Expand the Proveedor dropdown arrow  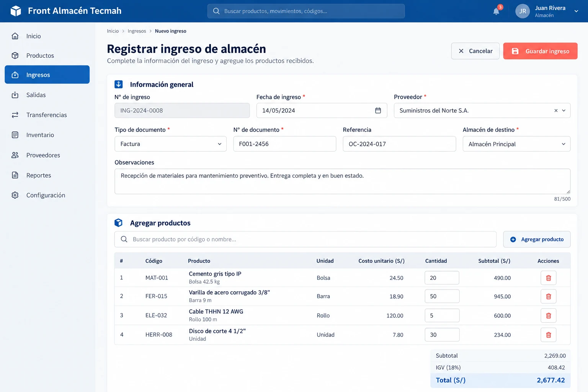(563, 111)
